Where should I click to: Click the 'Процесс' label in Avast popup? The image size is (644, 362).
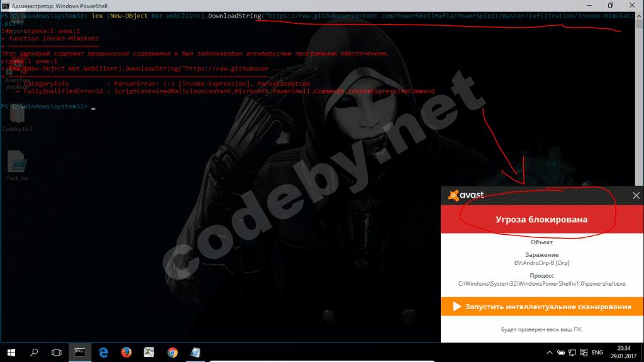pyautogui.click(x=541, y=275)
